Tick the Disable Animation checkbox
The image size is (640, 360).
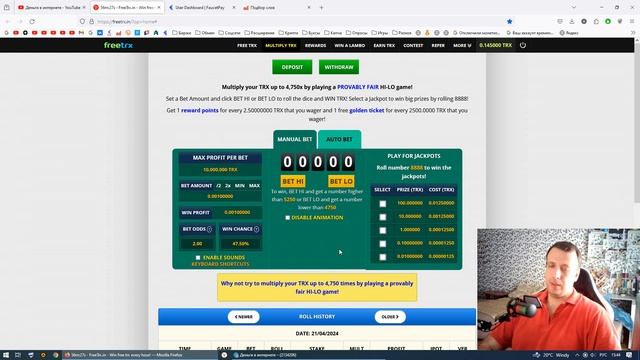[287, 218]
